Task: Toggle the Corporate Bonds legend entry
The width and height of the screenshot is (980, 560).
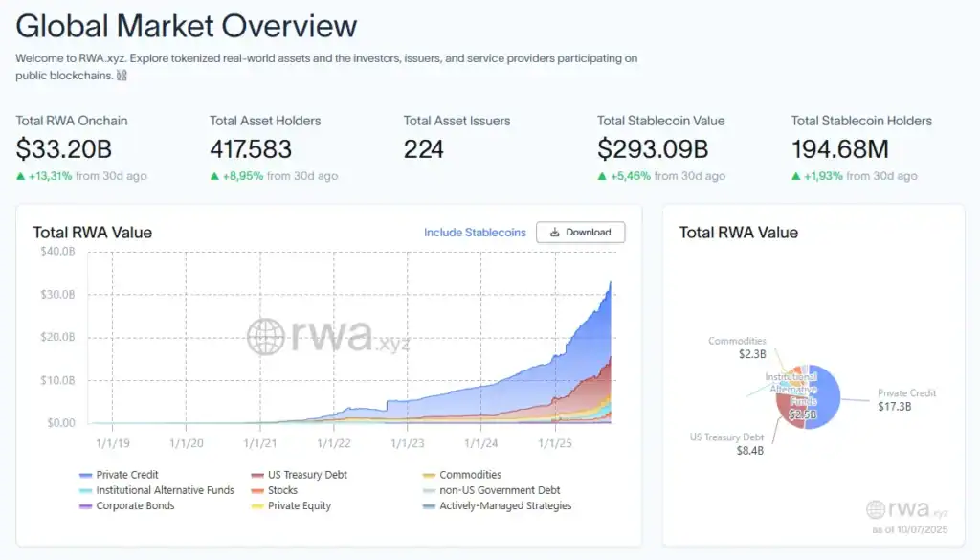Action: click(135, 505)
